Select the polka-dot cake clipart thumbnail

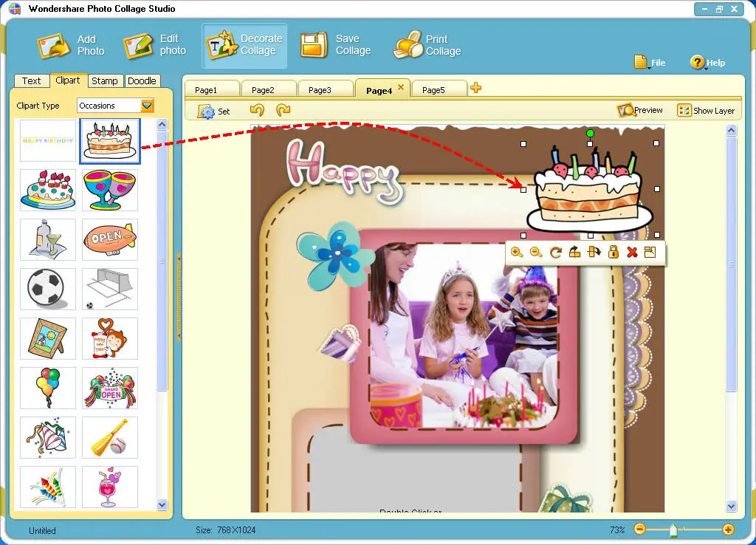pos(48,190)
